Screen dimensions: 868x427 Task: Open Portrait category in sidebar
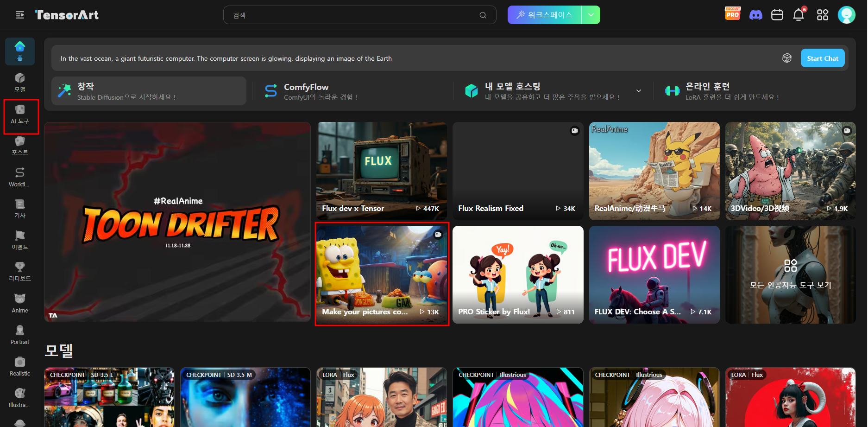[x=20, y=335]
